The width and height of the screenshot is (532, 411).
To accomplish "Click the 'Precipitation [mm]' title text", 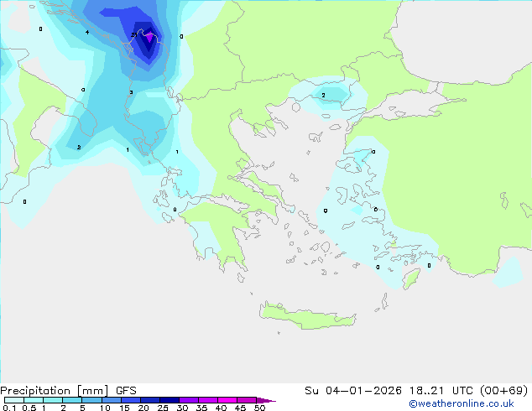I will (55, 391).
